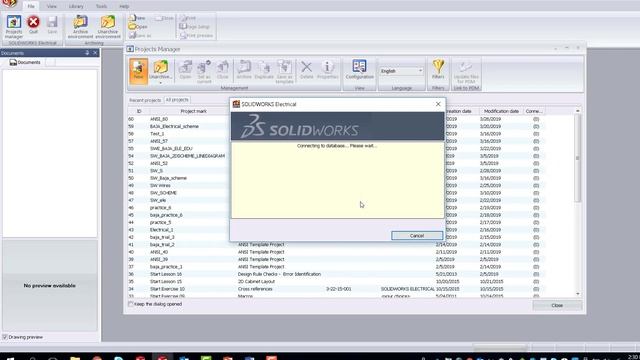
Task: Click Duplicate project icon
Action: pos(264,70)
